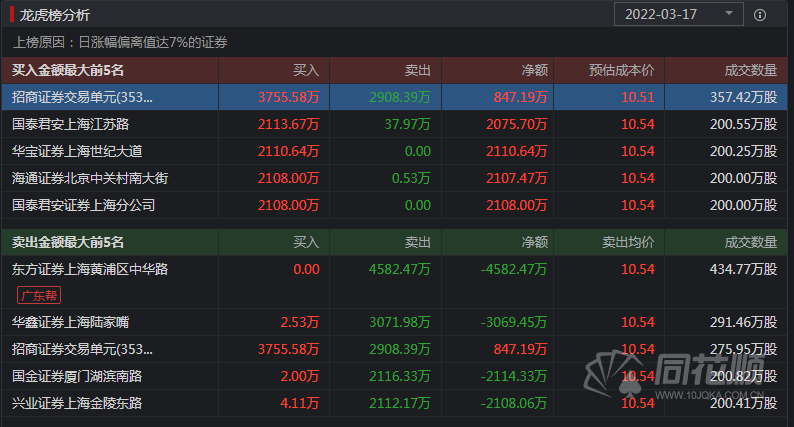794x427 pixels.
Task: Click the -2108.06万 net amount
Action: pyautogui.click(x=514, y=403)
